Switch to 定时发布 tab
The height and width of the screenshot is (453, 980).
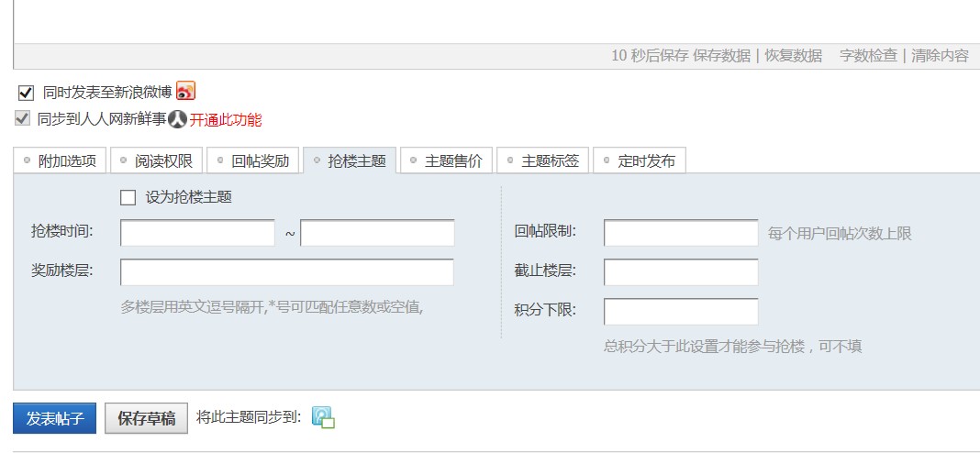(x=640, y=160)
